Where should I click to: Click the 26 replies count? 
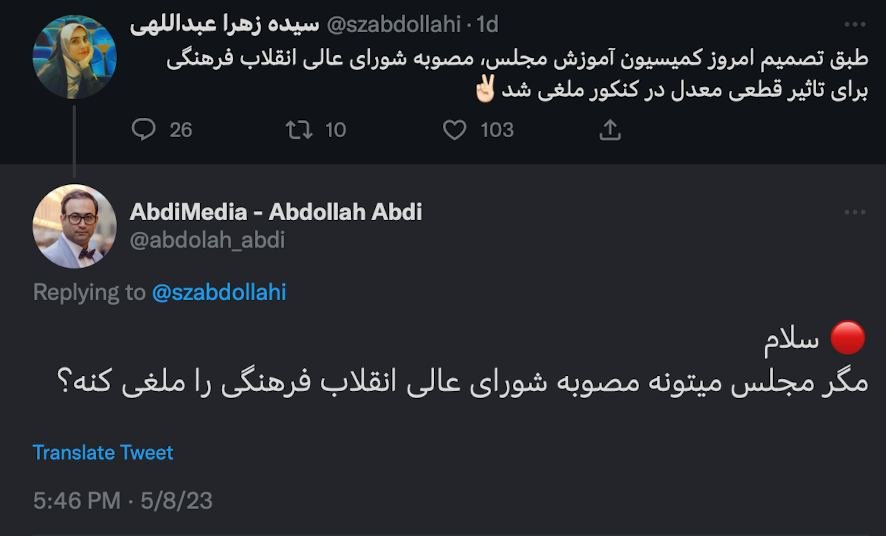coord(181,129)
